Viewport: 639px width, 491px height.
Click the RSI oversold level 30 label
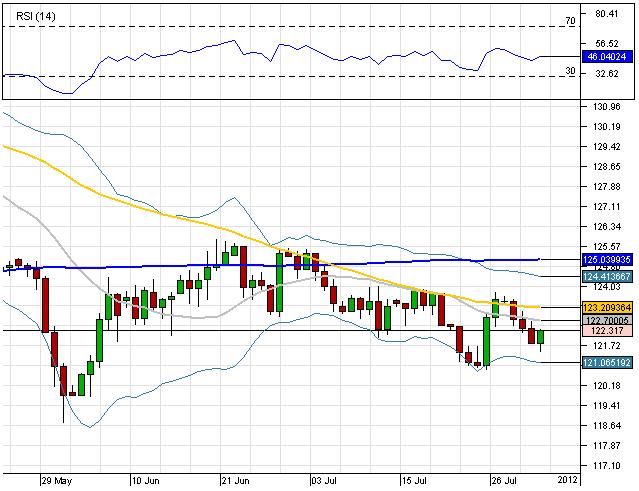(x=569, y=71)
